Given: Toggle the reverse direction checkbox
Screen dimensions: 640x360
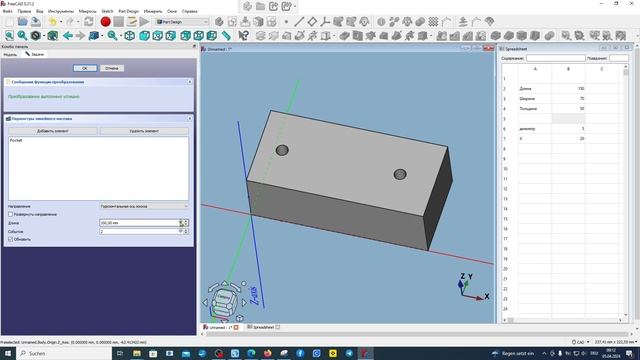Looking at the screenshot, I should point(11,214).
